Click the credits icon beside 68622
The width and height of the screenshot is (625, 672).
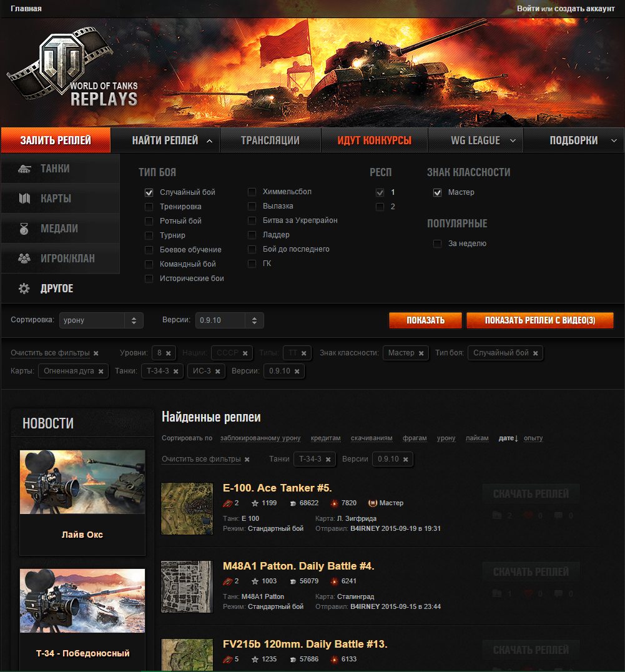pos(293,503)
